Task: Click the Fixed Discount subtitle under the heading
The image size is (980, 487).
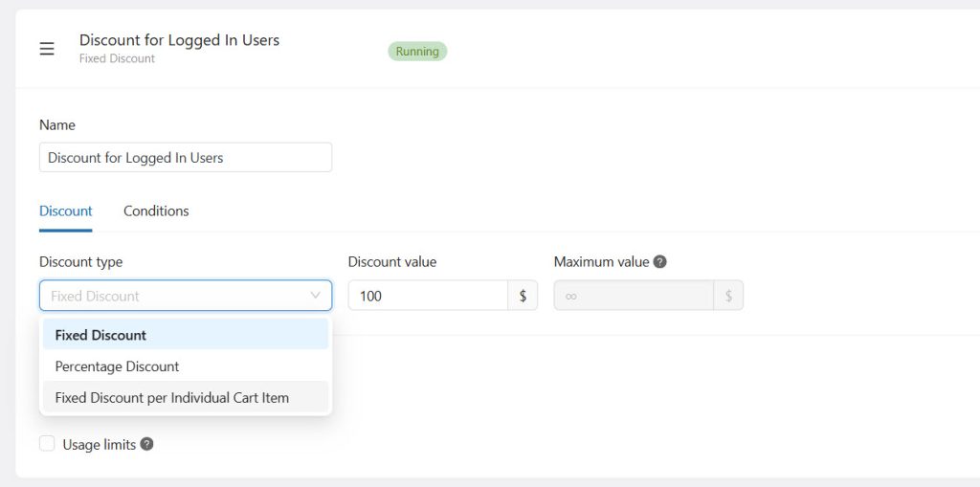Action: (x=117, y=58)
